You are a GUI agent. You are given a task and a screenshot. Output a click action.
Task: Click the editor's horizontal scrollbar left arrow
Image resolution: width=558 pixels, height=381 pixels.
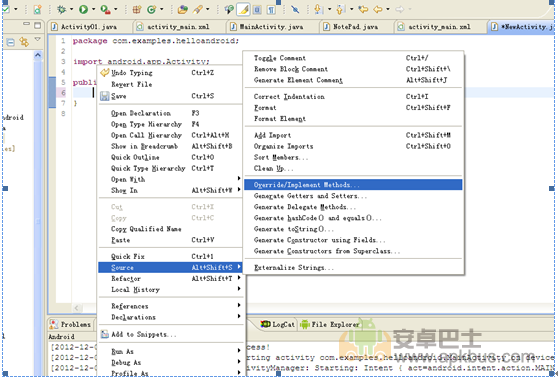tap(77, 308)
